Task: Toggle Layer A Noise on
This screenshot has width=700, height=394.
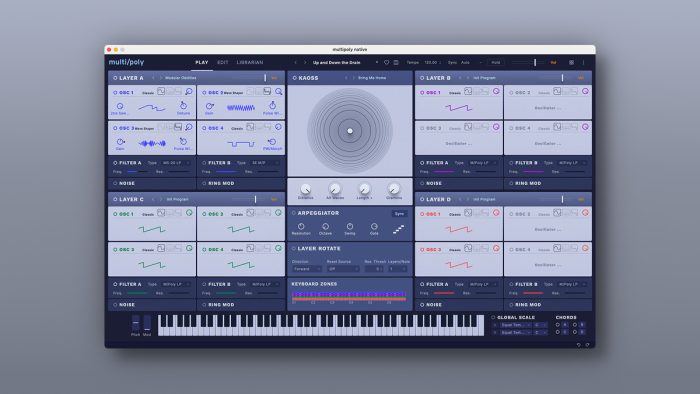Action: 115,183
